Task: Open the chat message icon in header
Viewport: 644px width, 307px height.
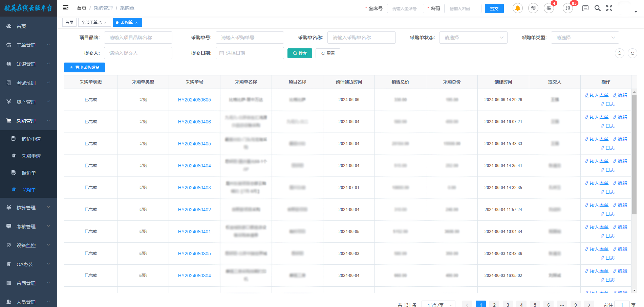Action: tap(585, 8)
